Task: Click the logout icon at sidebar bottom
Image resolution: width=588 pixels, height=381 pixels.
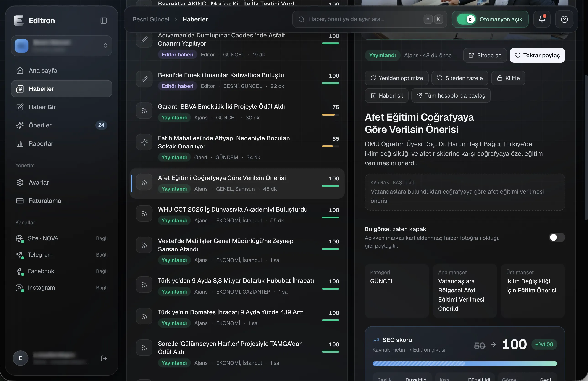Action: [x=104, y=358]
